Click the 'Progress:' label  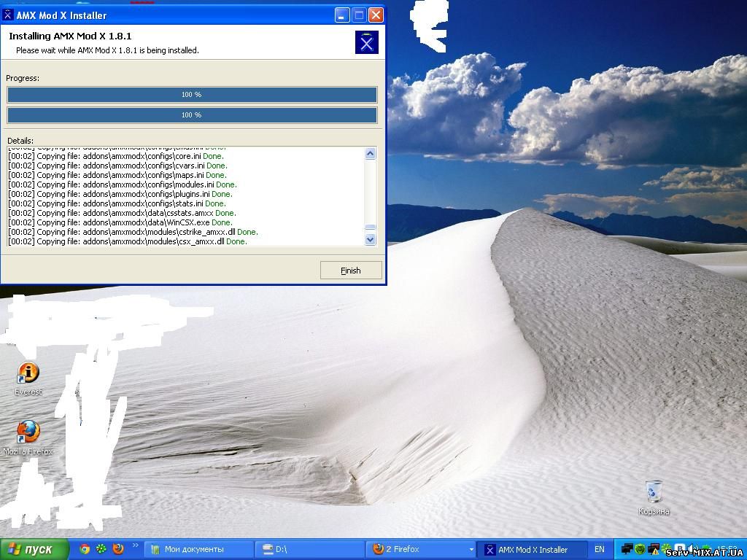tap(23, 78)
